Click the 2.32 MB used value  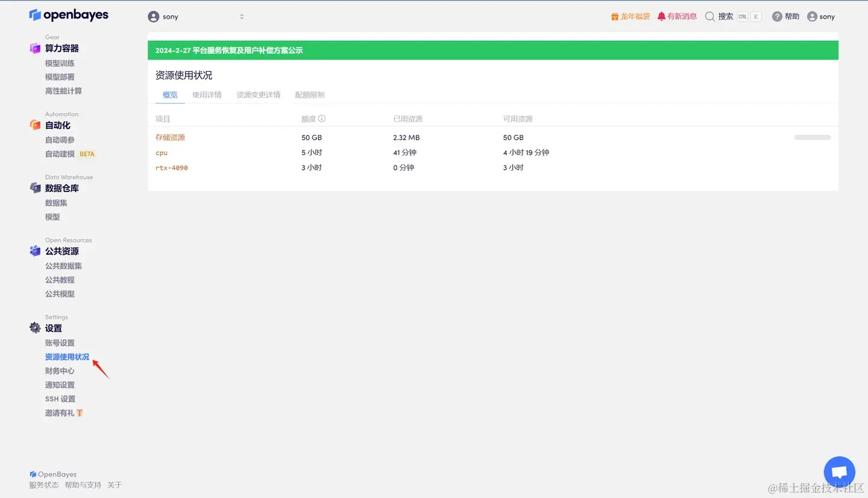[406, 138]
